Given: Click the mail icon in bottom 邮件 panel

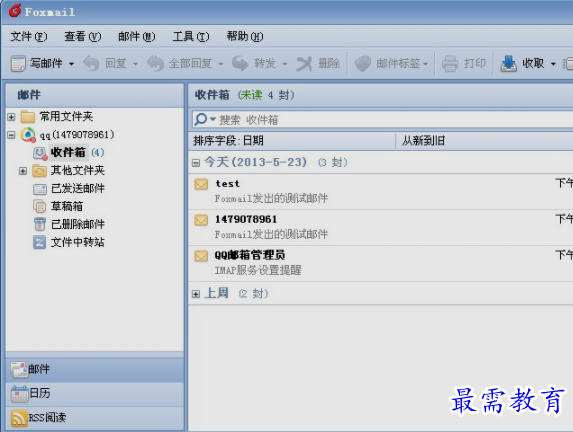Looking at the screenshot, I should pyautogui.click(x=19, y=370).
